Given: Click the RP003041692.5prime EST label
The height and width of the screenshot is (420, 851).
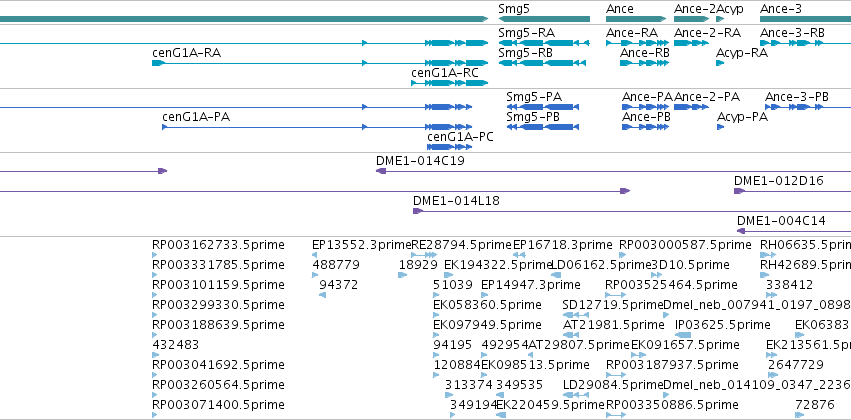Looking at the screenshot, I should (x=218, y=365).
